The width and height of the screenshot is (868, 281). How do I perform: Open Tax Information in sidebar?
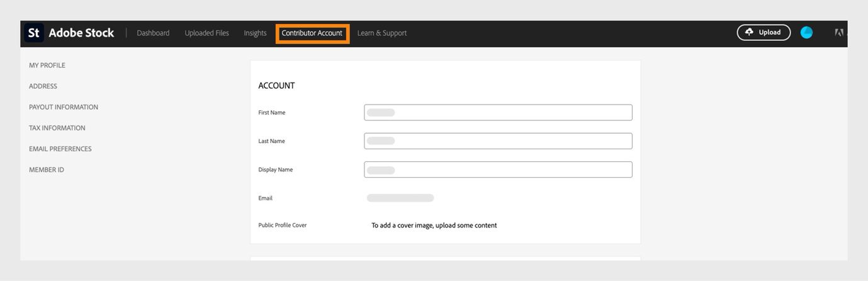[57, 128]
